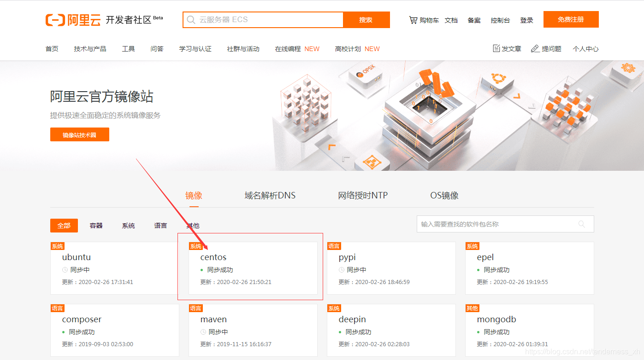Screen dimensions: 644x360
Task: Click the 其他 tag on mongodb card
Action: point(472,308)
